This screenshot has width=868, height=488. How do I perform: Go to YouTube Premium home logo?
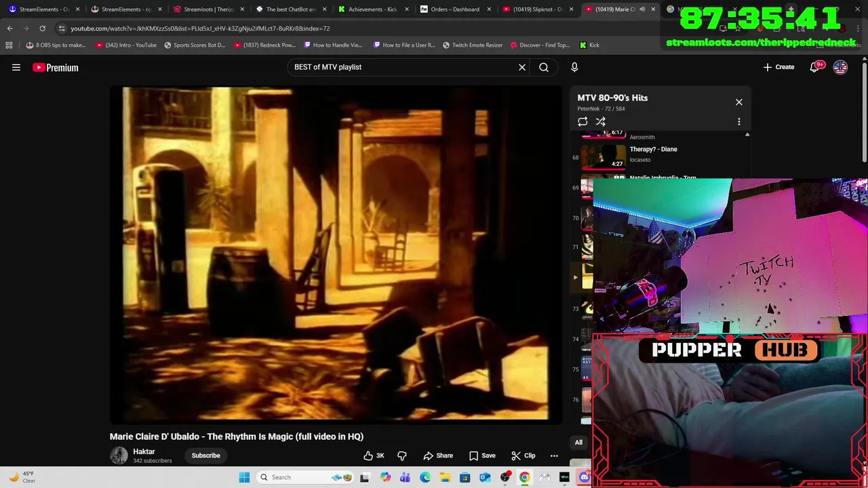[x=56, y=67]
